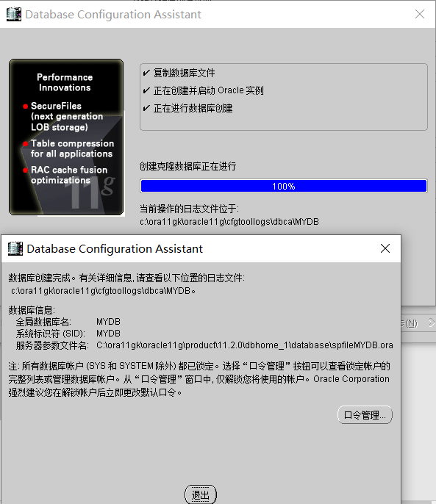Click the RAC cache fusion red bullet
Image resolution: width=436 pixels, height=504 pixels.
pyautogui.click(x=26, y=170)
